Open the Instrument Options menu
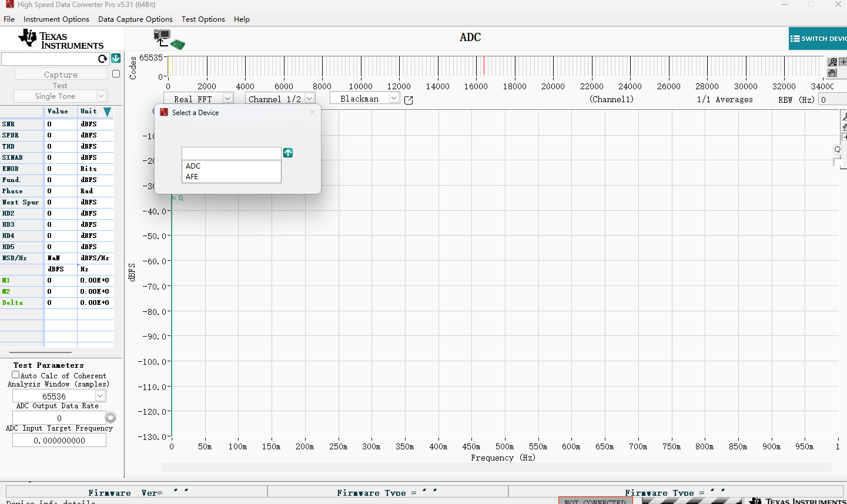This screenshot has width=847, height=504. [x=56, y=19]
